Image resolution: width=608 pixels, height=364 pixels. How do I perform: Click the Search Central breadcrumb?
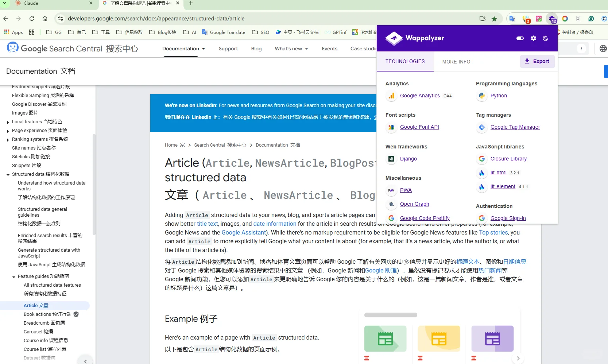(x=220, y=145)
